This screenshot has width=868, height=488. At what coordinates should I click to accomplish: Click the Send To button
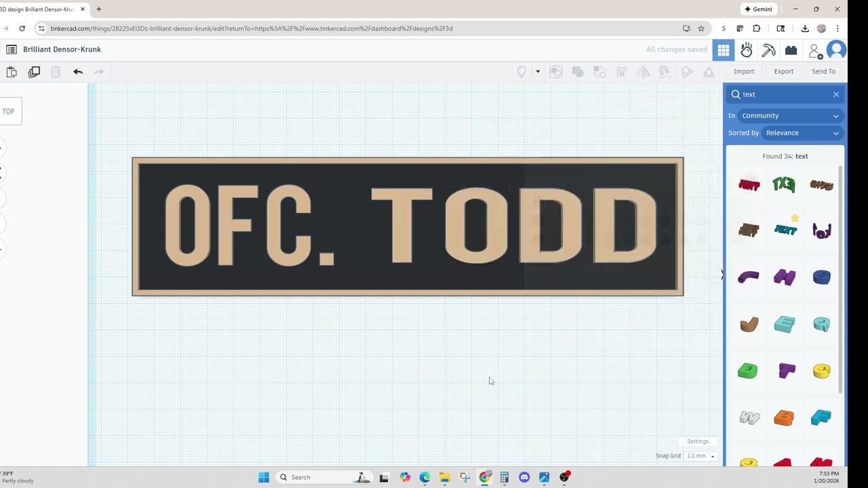click(x=823, y=72)
